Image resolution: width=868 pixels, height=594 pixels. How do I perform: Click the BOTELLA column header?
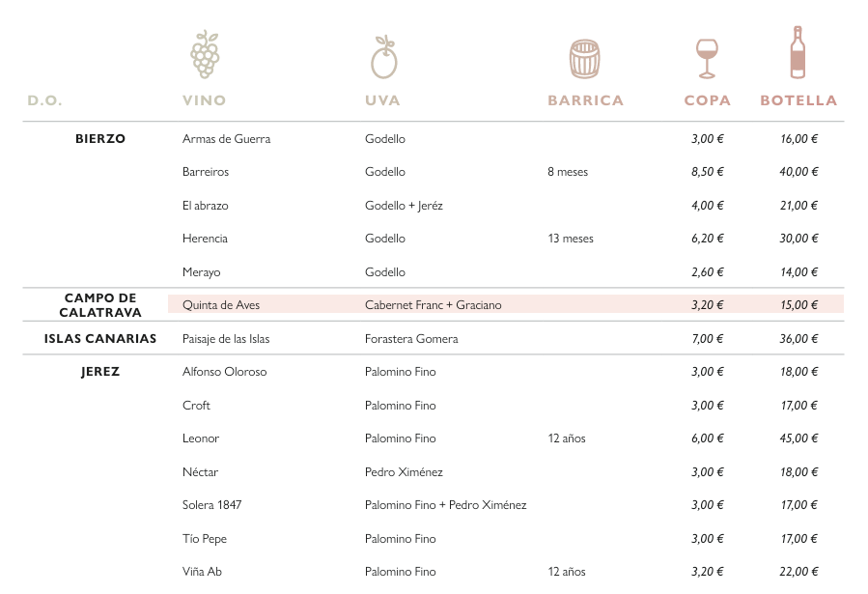click(x=798, y=100)
